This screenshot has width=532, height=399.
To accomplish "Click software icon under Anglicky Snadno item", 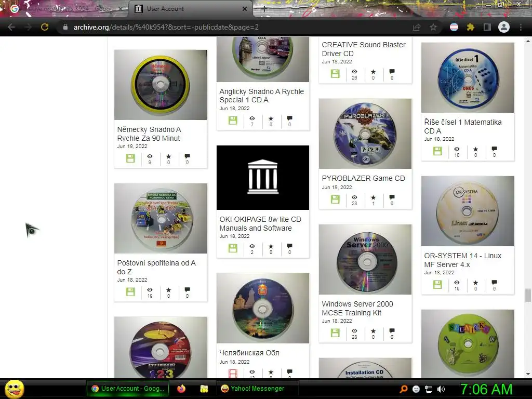I will coord(233,120).
